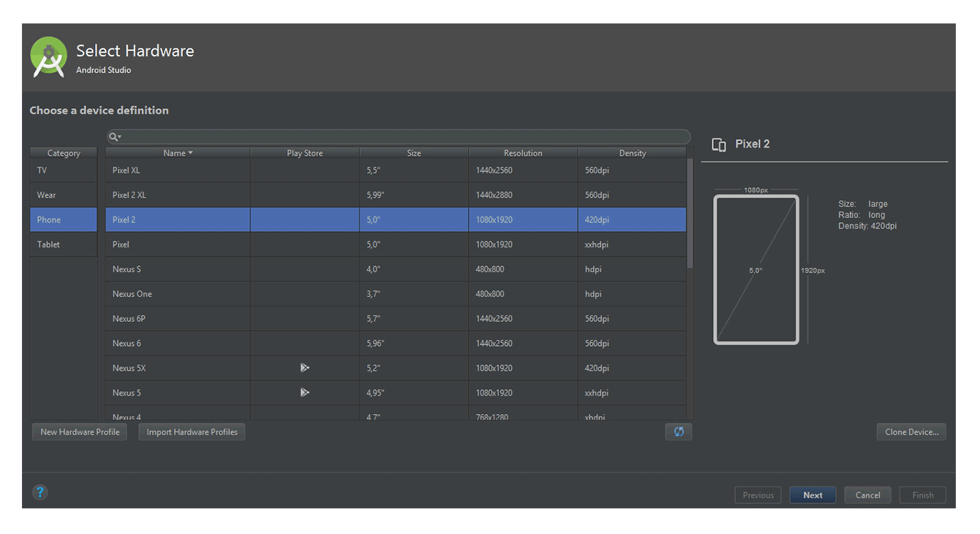Click the 3,7" size of Nexus One
This screenshot has width=980, height=534.
pos(414,294)
